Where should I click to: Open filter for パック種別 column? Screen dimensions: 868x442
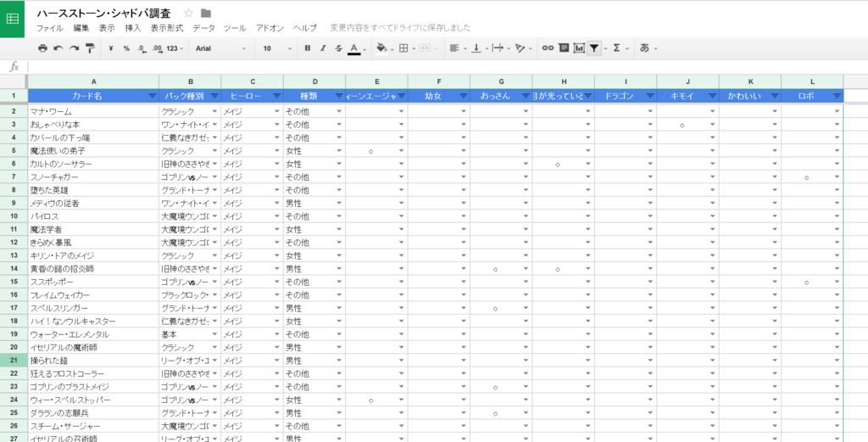tap(214, 96)
